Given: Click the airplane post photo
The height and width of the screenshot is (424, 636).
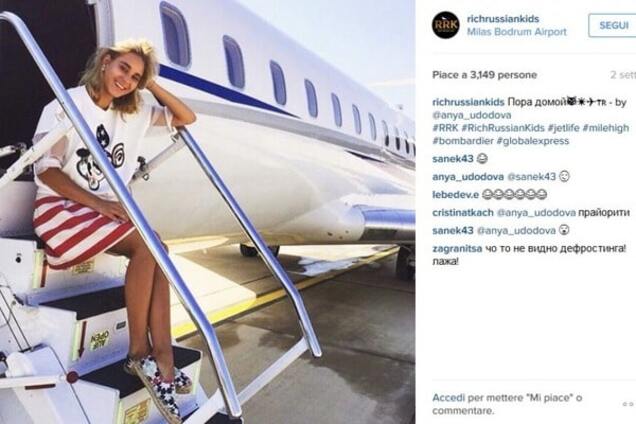Looking at the screenshot, I should click(x=208, y=212).
